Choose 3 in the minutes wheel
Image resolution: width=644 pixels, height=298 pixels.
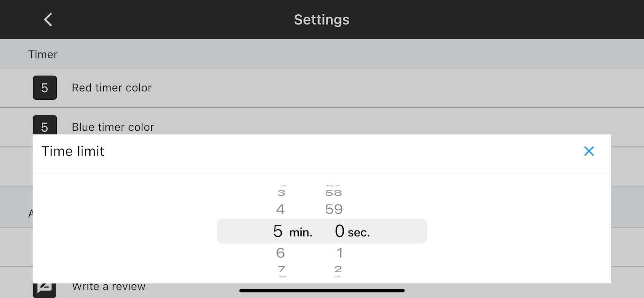pyautogui.click(x=281, y=193)
